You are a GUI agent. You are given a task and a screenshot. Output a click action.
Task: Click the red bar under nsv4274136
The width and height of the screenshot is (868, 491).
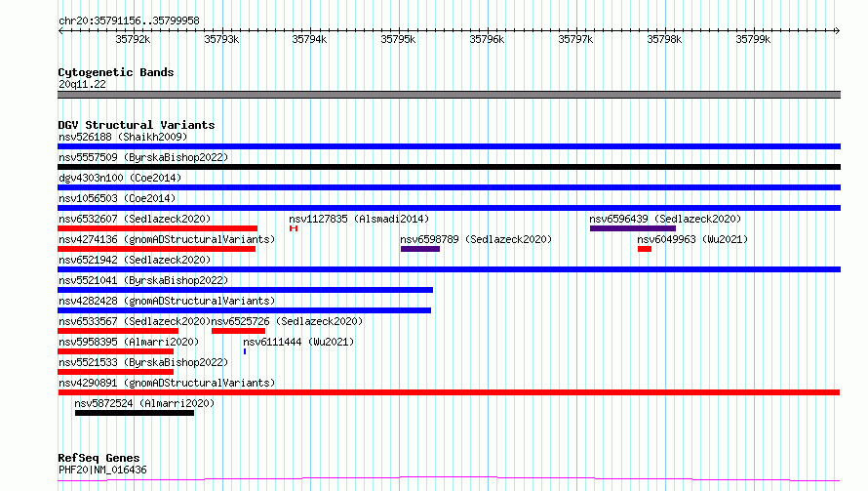[x=157, y=249]
